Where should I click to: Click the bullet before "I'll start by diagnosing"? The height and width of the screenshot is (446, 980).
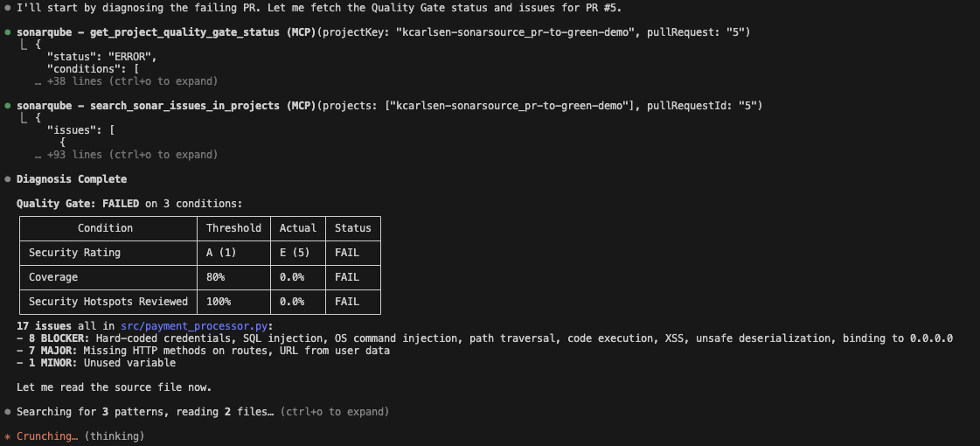pos(8,8)
